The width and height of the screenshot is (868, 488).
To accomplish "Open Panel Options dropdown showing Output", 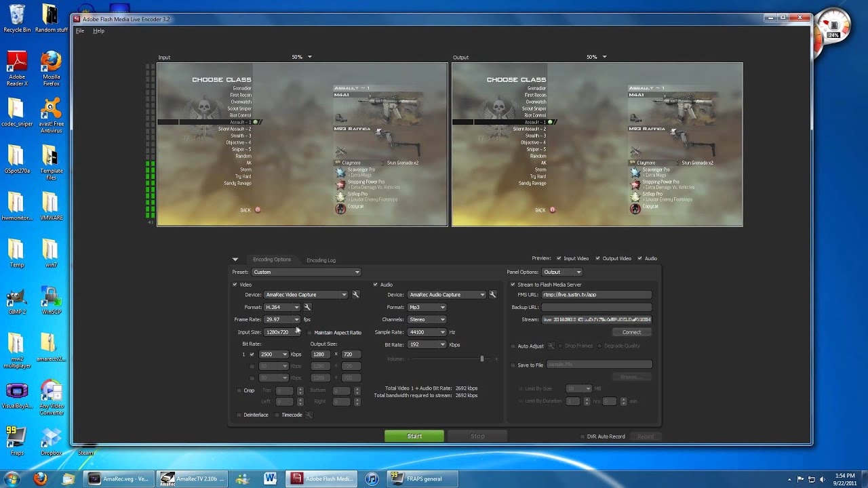I will [x=562, y=272].
